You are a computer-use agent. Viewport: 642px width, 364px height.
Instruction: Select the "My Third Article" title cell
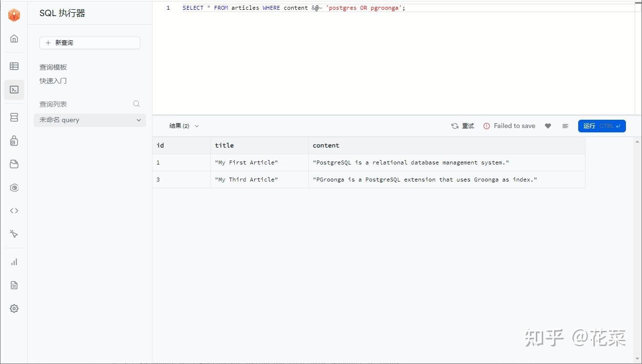(246, 180)
